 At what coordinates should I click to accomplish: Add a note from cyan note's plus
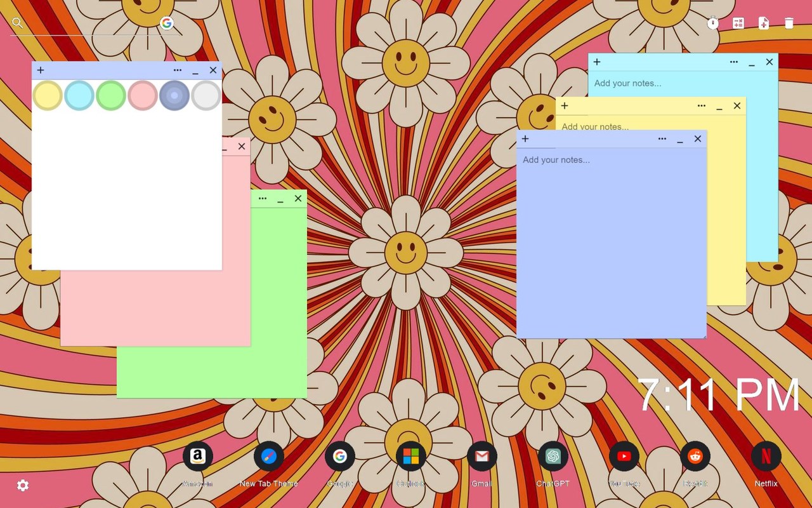click(597, 62)
